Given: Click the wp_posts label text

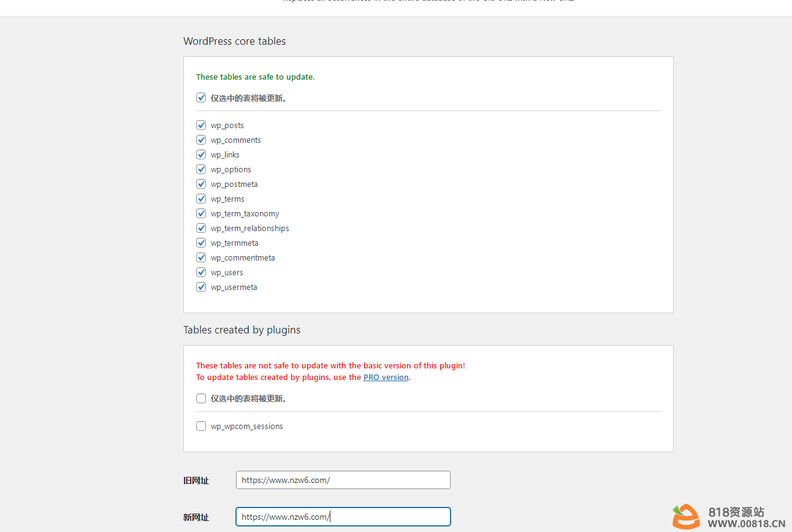Looking at the screenshot, I should pyautogui.click(x=227, y=126).
